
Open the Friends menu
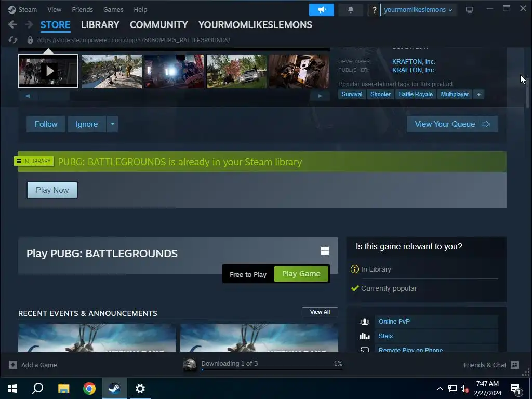click(83, 9)
